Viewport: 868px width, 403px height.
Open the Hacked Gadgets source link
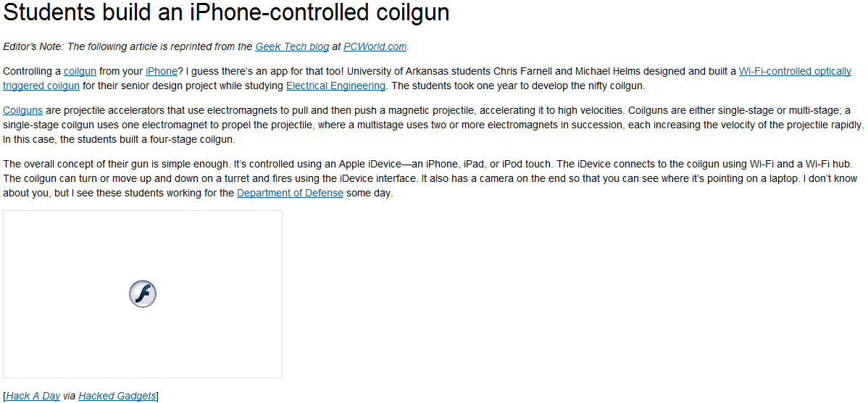click(x=117, y=396)
